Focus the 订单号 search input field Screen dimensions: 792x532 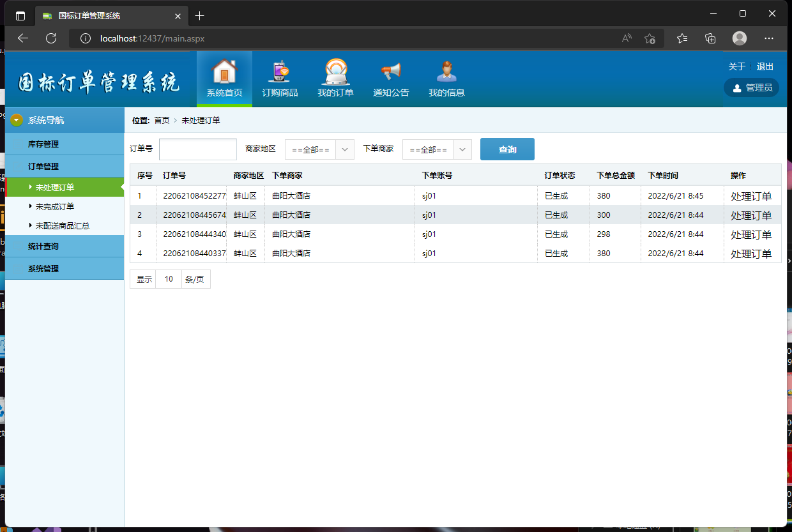pos(198,149)
